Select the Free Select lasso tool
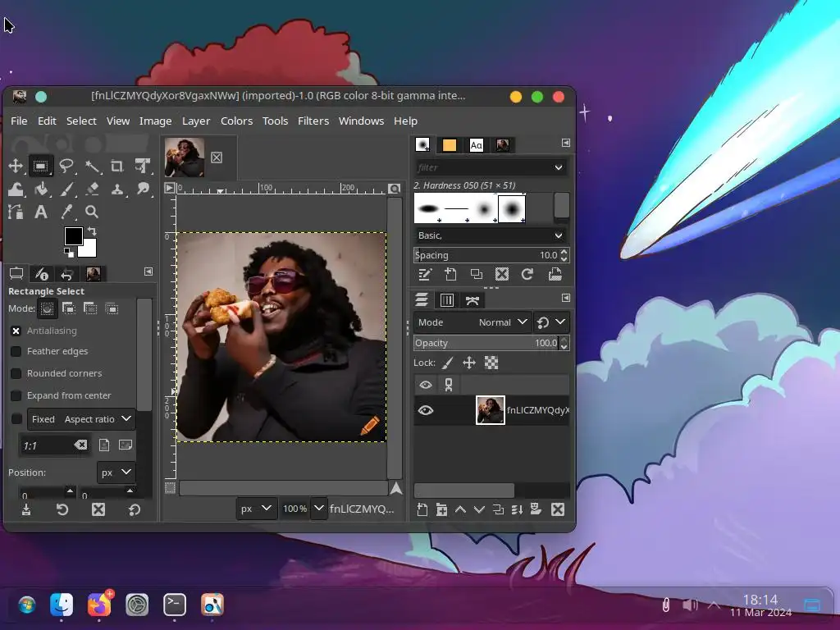The width and height of the screenshot is (840, 630). click(x=66, y=166)
